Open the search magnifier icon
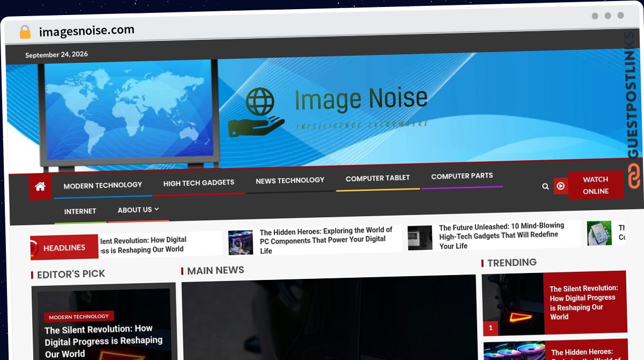644x360 pixels. (545, 186)
